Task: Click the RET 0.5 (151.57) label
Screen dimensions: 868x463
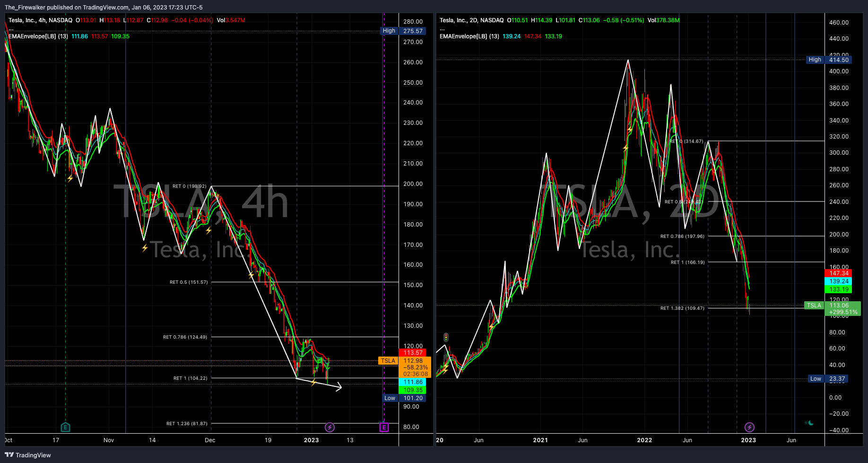Action: (189, 282)
